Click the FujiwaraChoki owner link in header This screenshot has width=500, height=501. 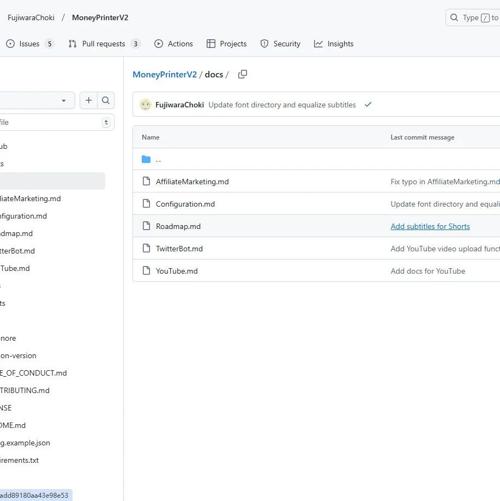pyautogui.click(x=31, y=18)
